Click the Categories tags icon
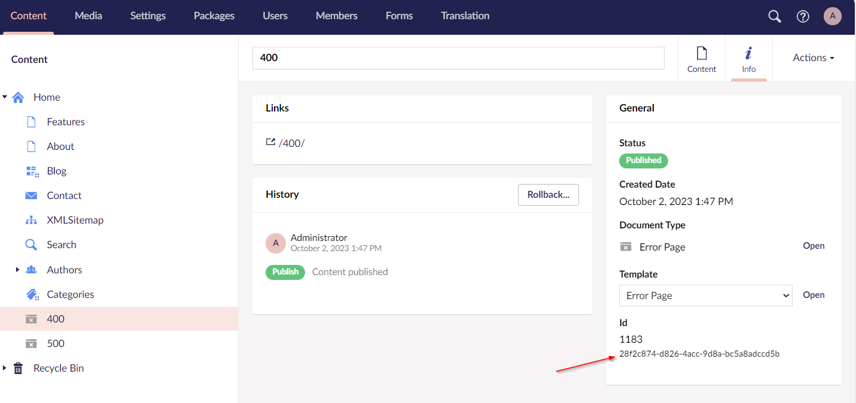The height and width of the screenshot is (403, 856). (32, 294)
